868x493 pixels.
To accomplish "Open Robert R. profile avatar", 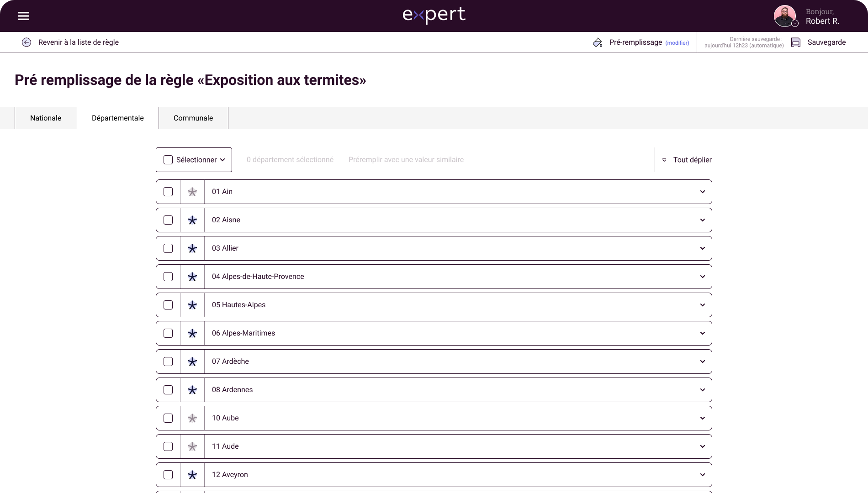I will point(785,16).
